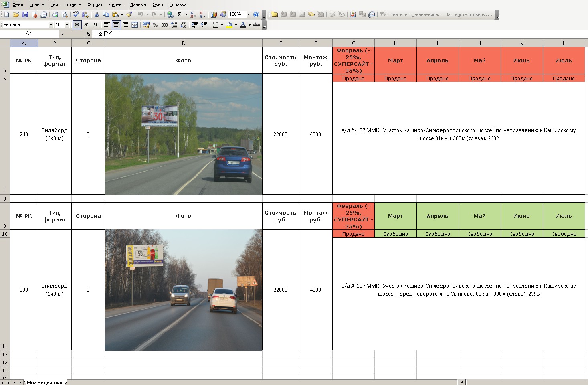Expand the font color dropdown arrow
This screenshot has height=385, width=588.
click(x=249, y=25)
